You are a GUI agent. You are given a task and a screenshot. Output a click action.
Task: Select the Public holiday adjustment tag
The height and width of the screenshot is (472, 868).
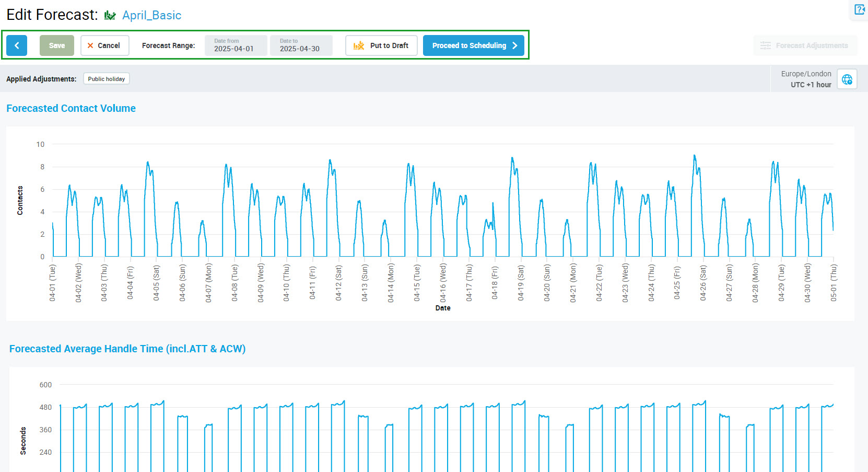coord(107,79)
